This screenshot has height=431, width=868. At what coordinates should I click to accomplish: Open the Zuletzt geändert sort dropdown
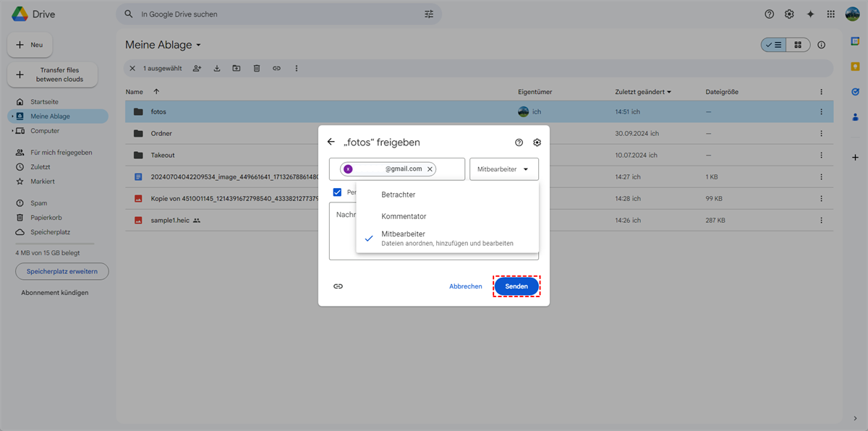(642, 92)
